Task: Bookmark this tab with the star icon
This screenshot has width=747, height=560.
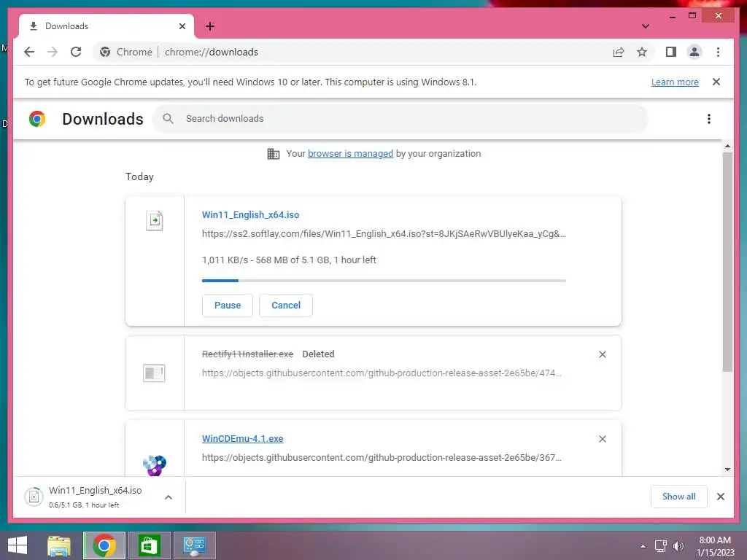Action: point(642,52)
